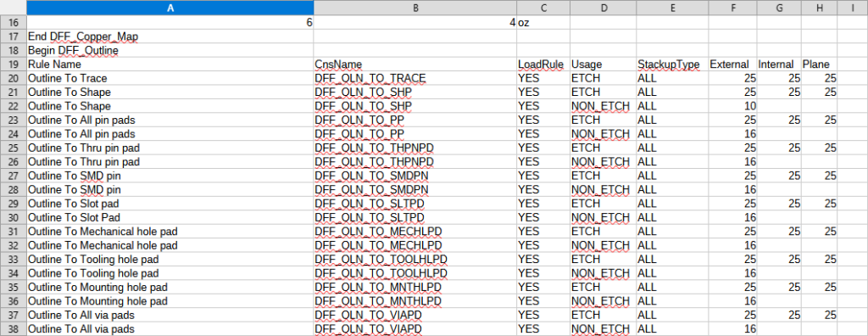Select column B header

415,7
